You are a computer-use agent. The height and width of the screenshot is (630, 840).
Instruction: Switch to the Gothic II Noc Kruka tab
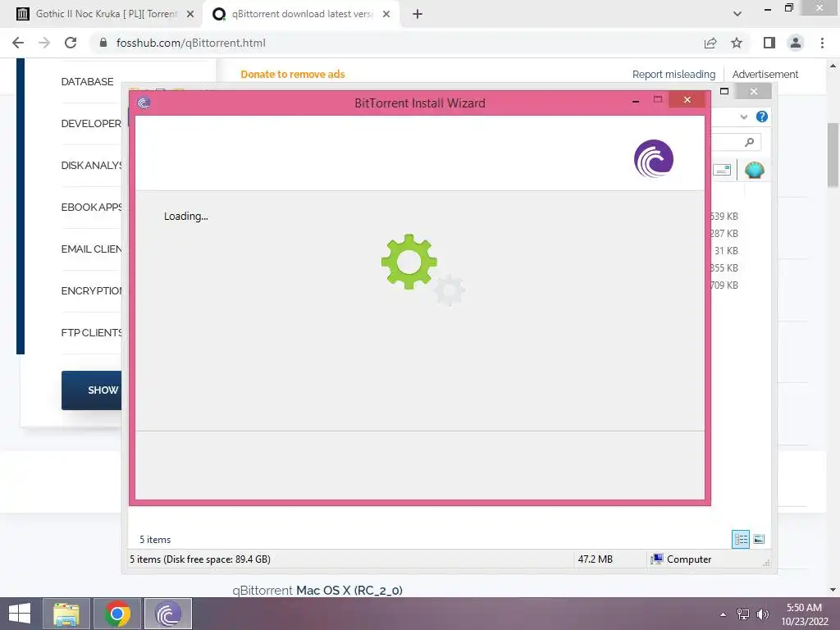(104, 14)
